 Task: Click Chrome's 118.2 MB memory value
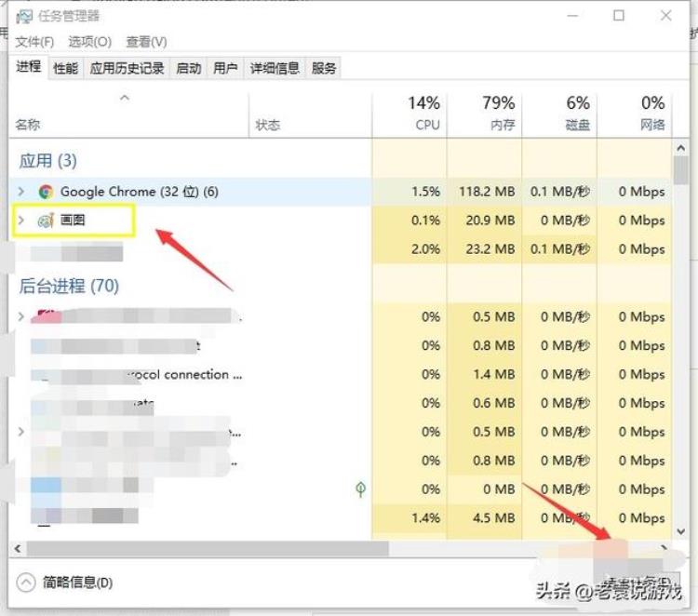487,192
